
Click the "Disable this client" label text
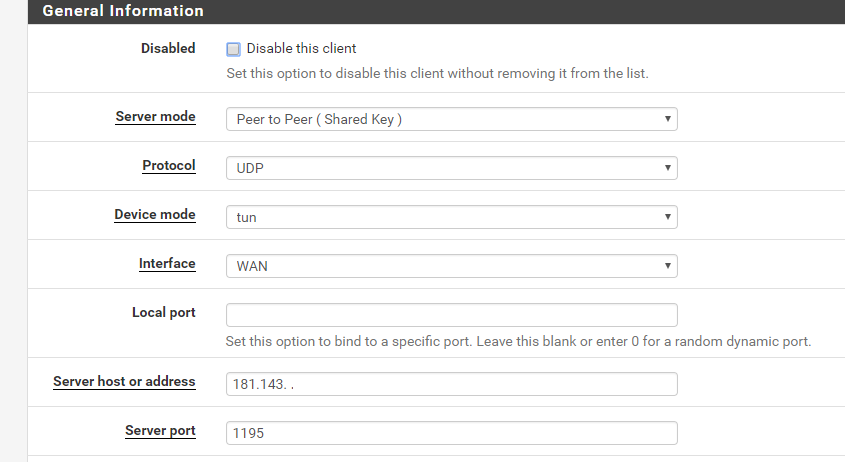tap(301, 48)
